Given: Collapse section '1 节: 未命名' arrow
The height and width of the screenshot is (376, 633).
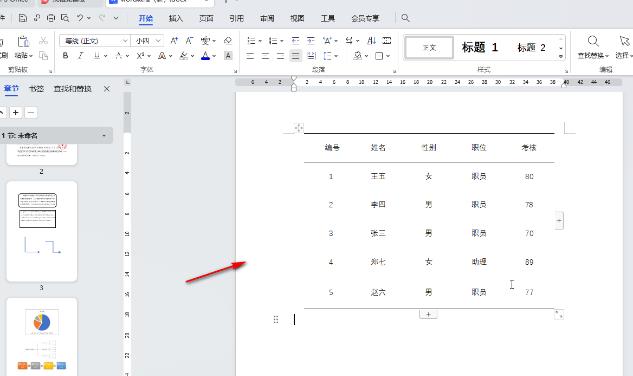Looking at the screenshot, I should pyautogui.click(x=104, y=136).
